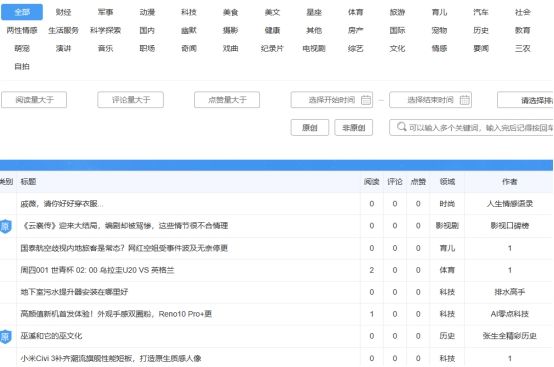The height and width of the screenshot is (367, 554).
Task: Switch to the 要闻 category
Action: [481, 48]
